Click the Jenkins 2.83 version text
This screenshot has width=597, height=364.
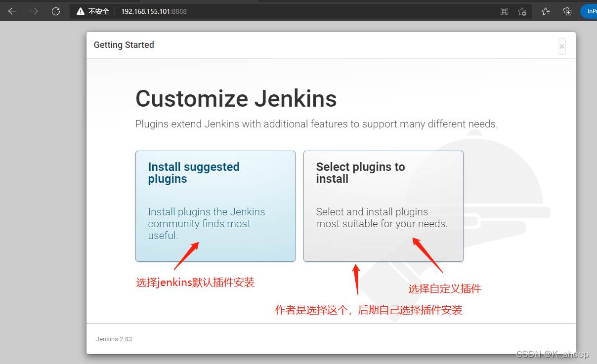(114, 339)
